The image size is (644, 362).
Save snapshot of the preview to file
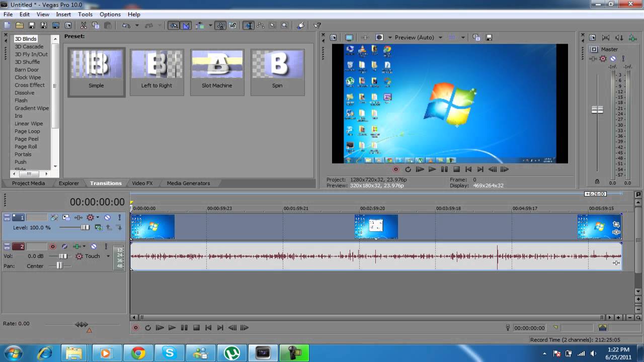pyautogui.click(x=489, y=38)
